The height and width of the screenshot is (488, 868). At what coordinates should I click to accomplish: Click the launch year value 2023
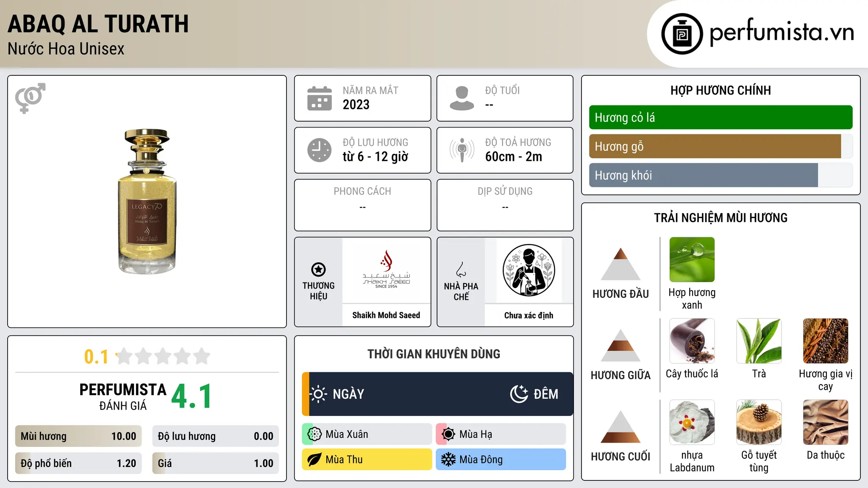pos(356,105)
